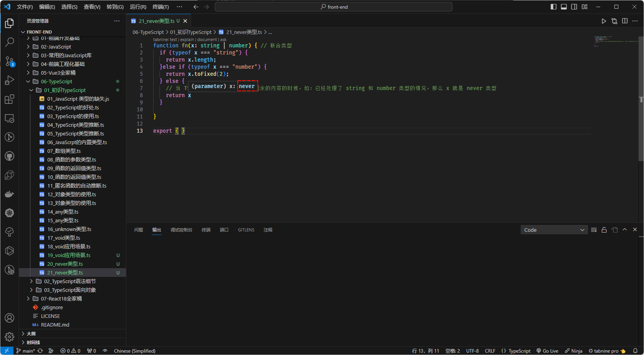Toggle the primary sidebar layout button
Image resolution: width=644 pixels, height=355 pixels.
[x=554, y=7]
